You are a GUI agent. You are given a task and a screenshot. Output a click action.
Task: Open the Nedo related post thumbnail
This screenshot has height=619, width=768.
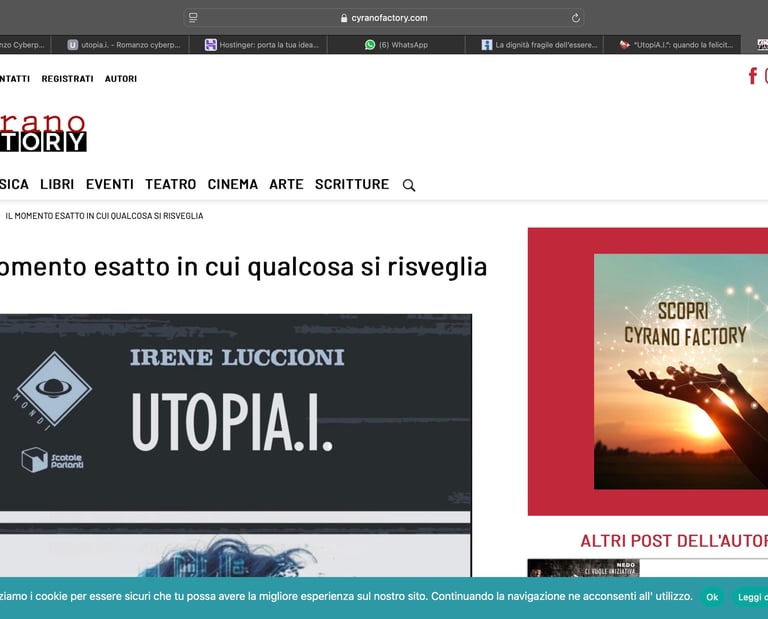tap(583, 568)
